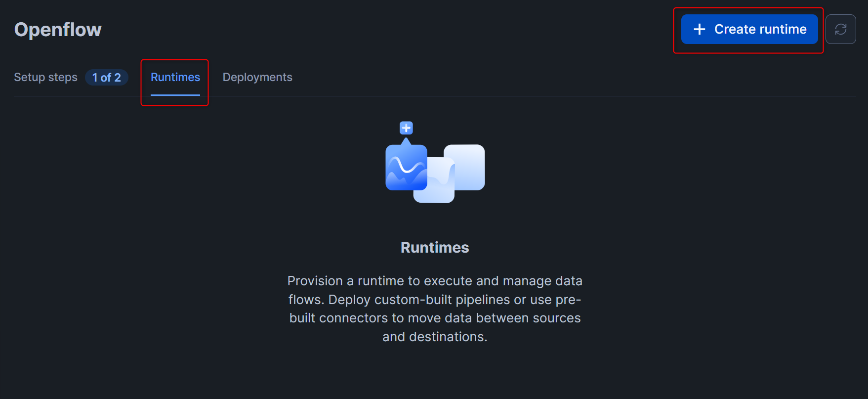Open the Deployments tab
Screen dimensions: 868x399
coord(257,77)
